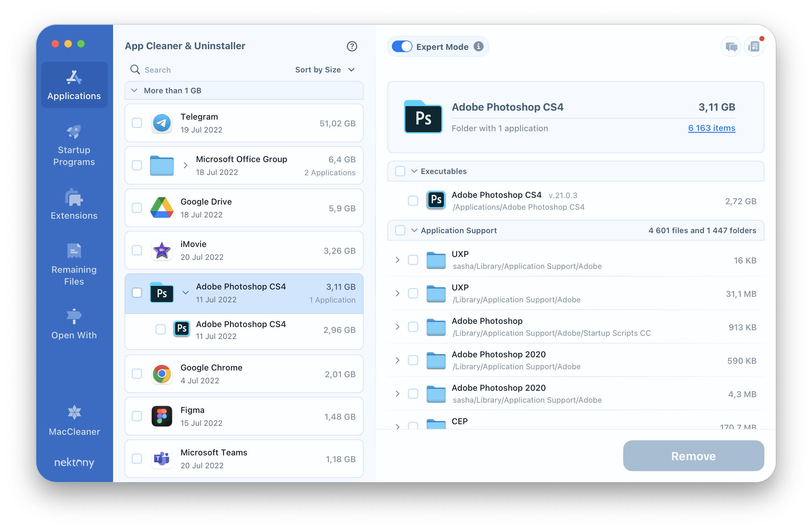Expand the UXP folder in Application Support
This screenshot has width=812, height=530.
click(x=398, y=260)
